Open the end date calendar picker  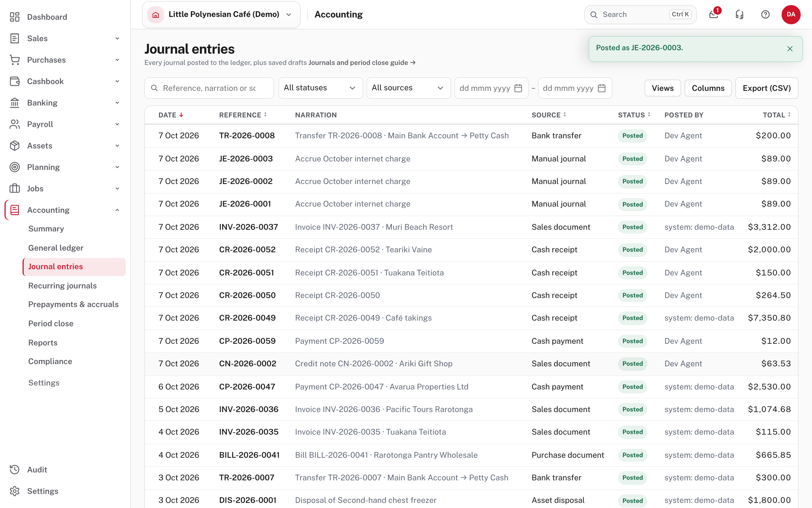click(602, 88)
